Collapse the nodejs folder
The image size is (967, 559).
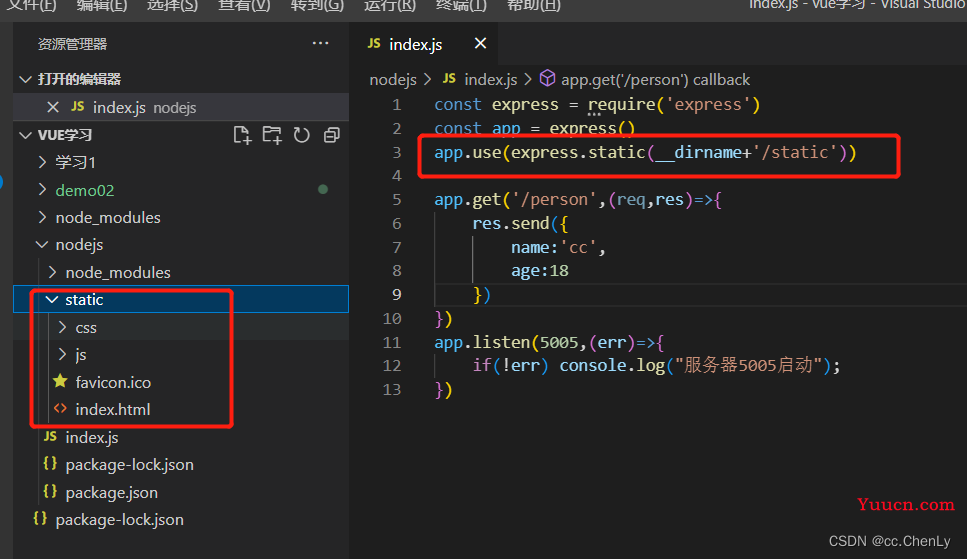tap(42, 244)
